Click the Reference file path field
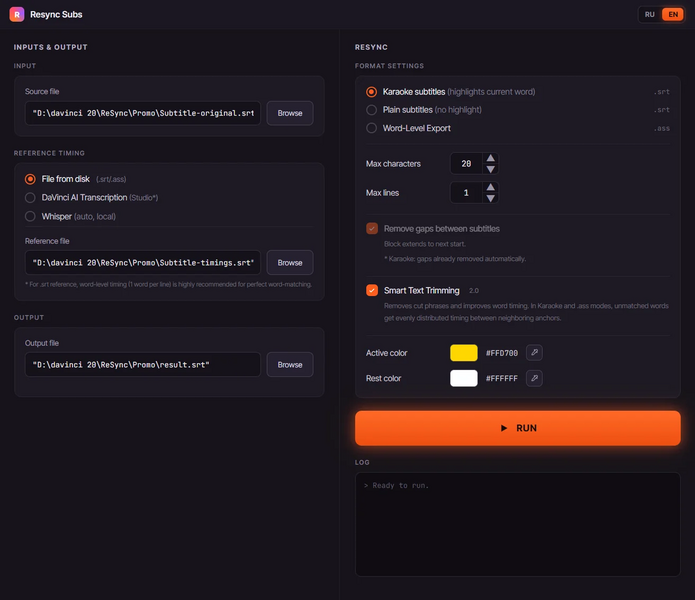 pyautogui.click(x=143, y=263)
